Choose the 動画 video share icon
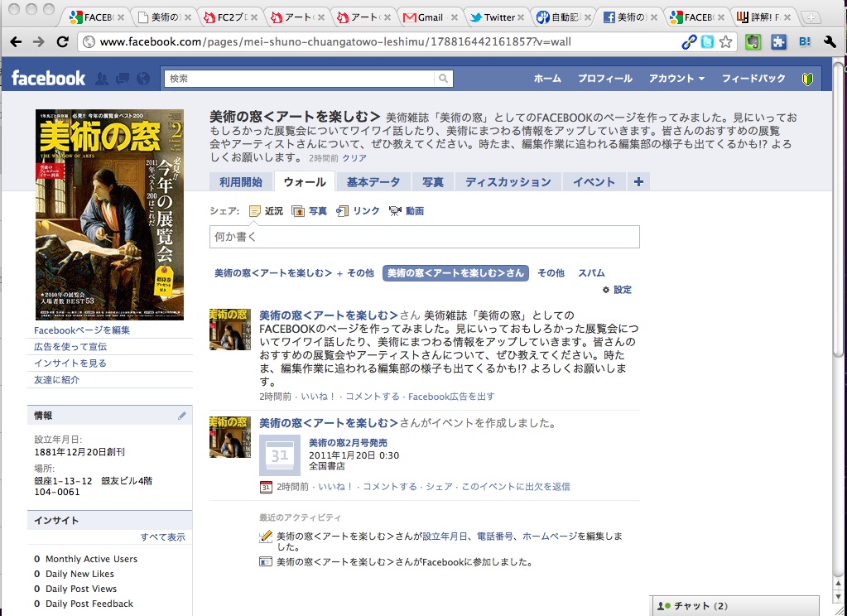The height and width of the screenshot is (616, 847). [395, 211]
